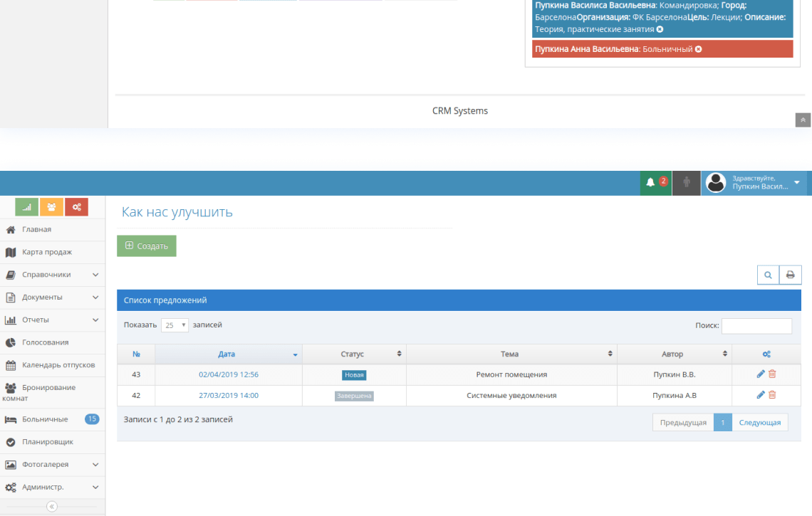
Task: Click the user avatar in the top bar
Action: pyautogui.click(x=716, y=182)
